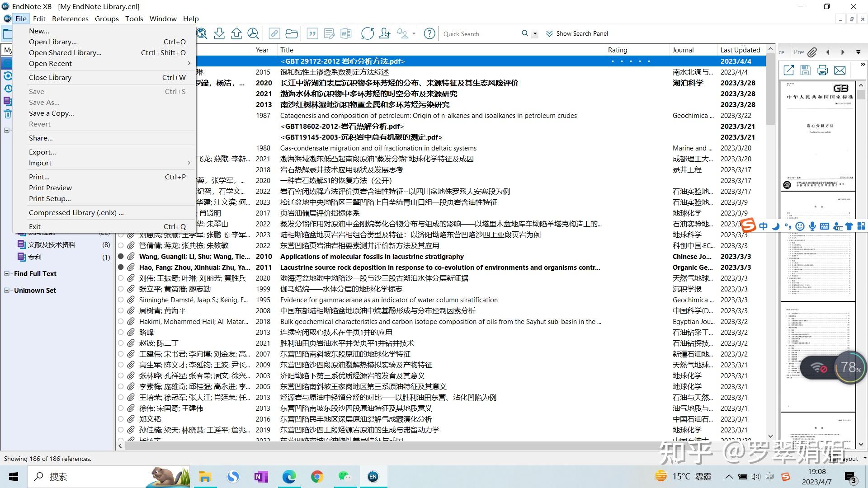The image size is (868, 488).
Task: Start an Online Search with the globe icon
Action: point(202,33)
